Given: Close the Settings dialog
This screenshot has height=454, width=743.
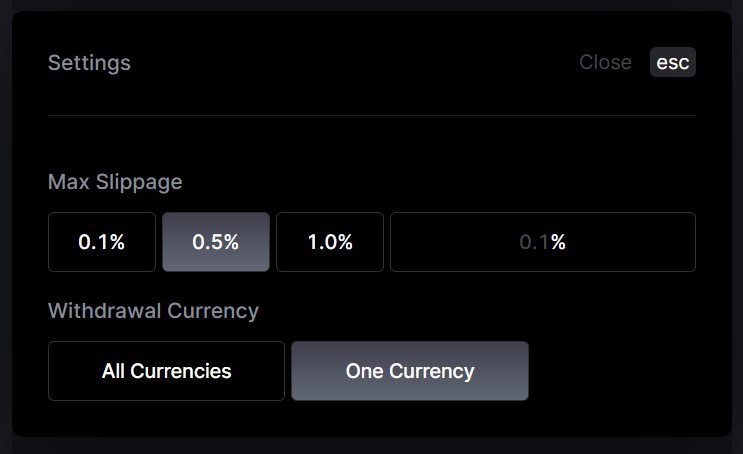Looking at the screenshot, I should pyautogui.click(x=605, y=62).
